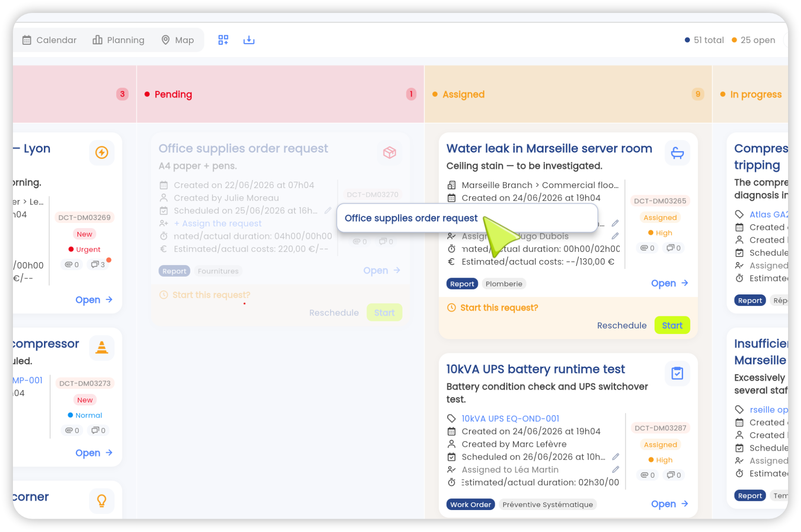This screenshot has height=532, width=801.
Task: Click the tag icon beside 10kVA UPS EQ-OND-001
Action: [451, 418]
